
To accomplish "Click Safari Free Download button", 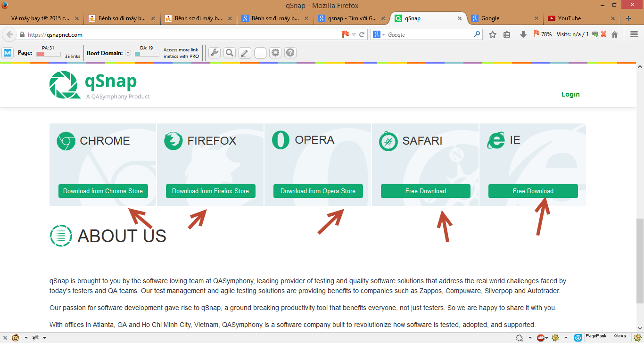I will [x=426, y=191].
